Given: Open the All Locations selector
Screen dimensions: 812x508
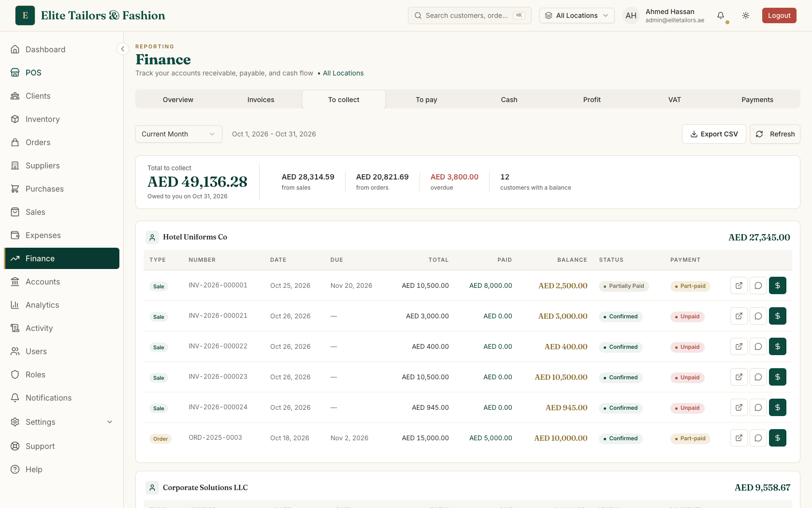Looking at the screenshot, I should click(x=577, y=15).
